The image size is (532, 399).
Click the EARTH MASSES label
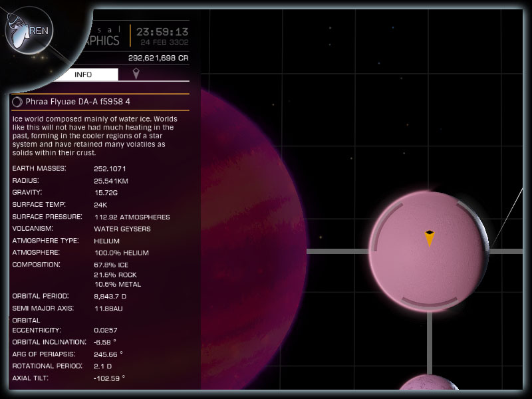[39, 169]
